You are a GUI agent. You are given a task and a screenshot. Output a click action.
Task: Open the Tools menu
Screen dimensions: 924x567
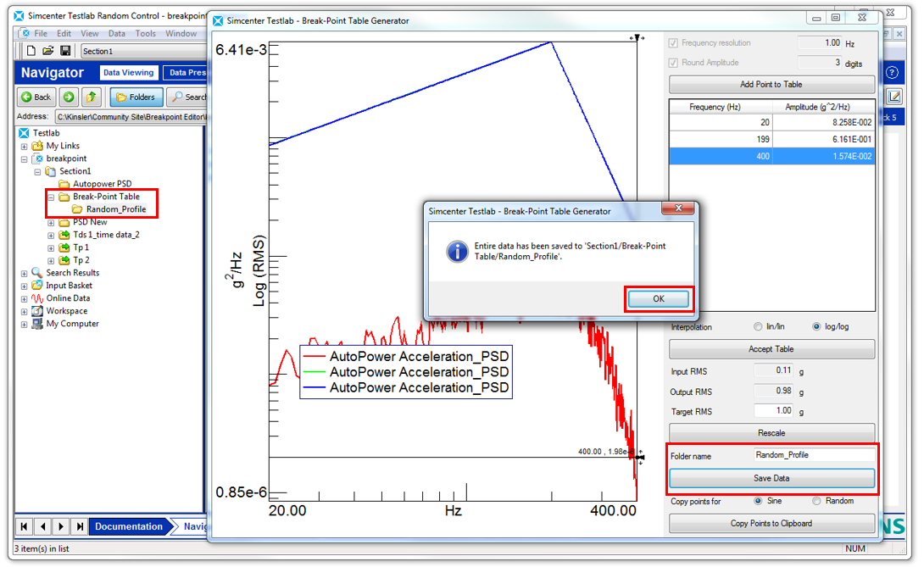145,33
